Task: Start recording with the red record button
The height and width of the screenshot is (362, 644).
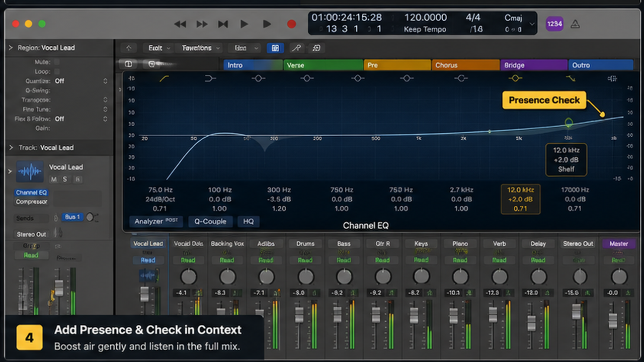Action: click(291, 24)
